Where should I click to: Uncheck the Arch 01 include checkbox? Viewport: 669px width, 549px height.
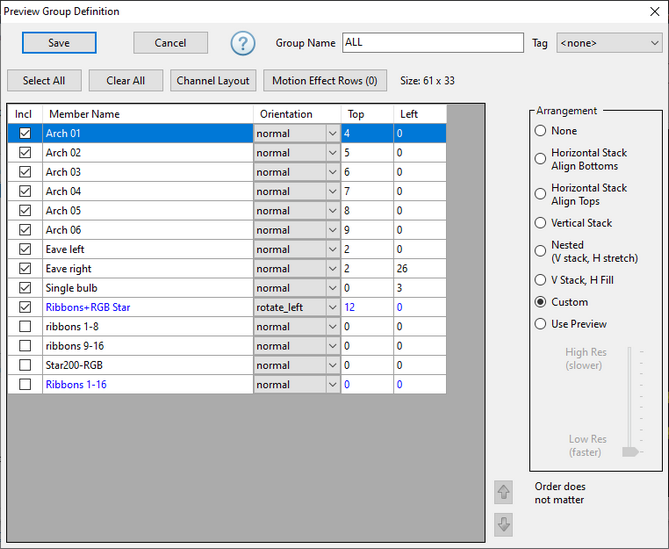25,133
